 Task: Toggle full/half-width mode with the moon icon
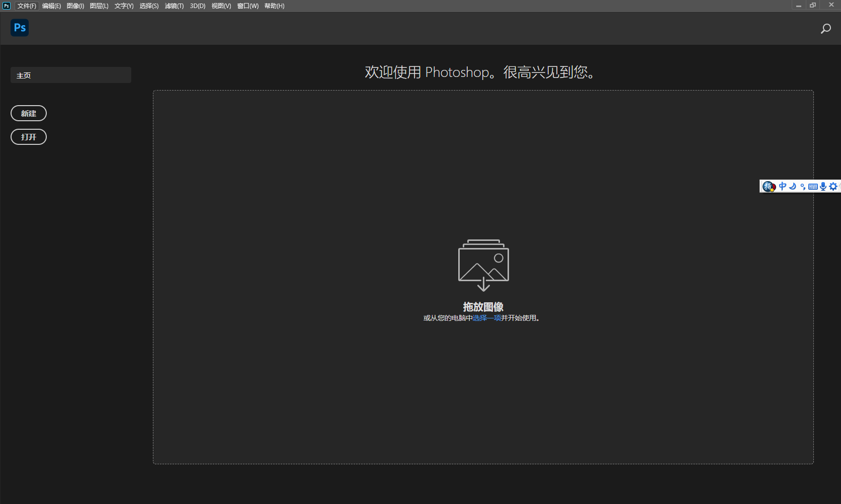point(792,186)
